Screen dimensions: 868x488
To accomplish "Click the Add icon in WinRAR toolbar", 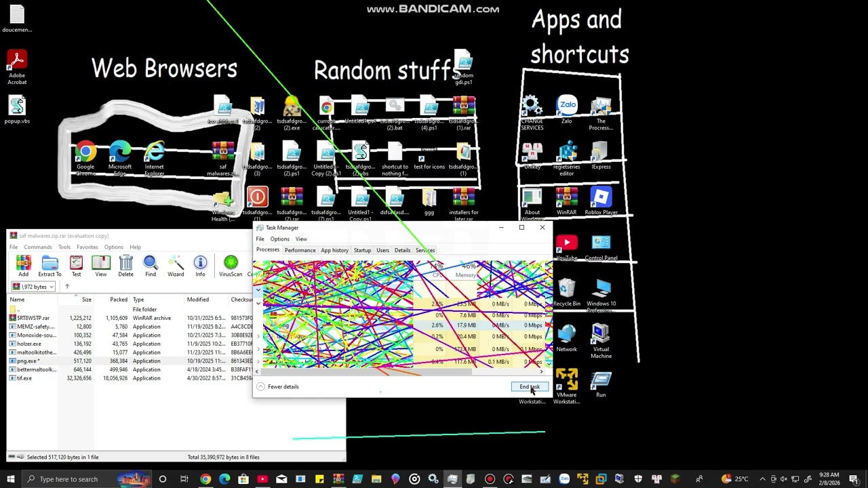I will (23, 266).
